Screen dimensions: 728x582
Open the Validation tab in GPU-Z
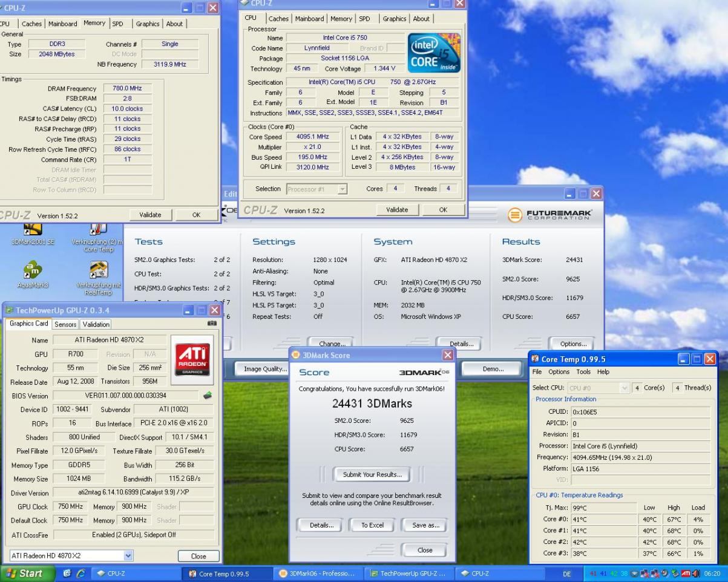(x=96, y=324)
